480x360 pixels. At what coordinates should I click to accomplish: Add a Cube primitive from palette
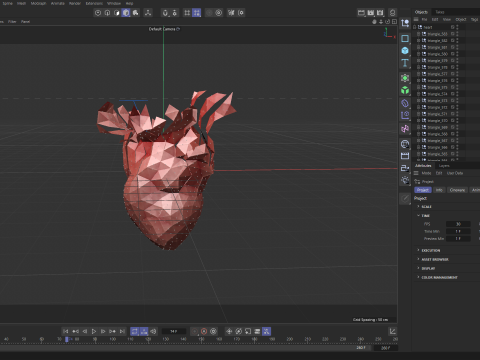pos(405,51)
